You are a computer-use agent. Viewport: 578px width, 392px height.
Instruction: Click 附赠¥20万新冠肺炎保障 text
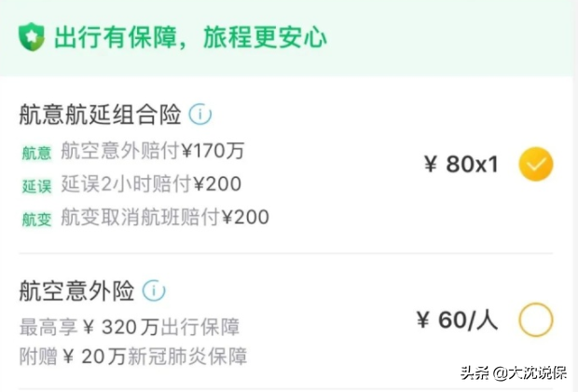(x=133, y=357)
